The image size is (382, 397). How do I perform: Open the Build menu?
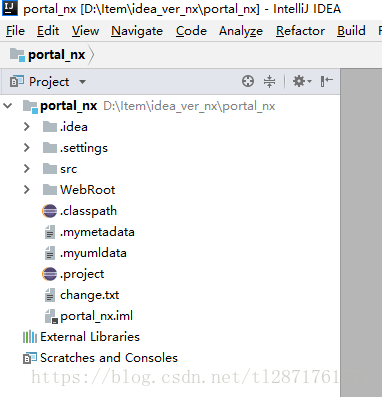coord(351,31)
